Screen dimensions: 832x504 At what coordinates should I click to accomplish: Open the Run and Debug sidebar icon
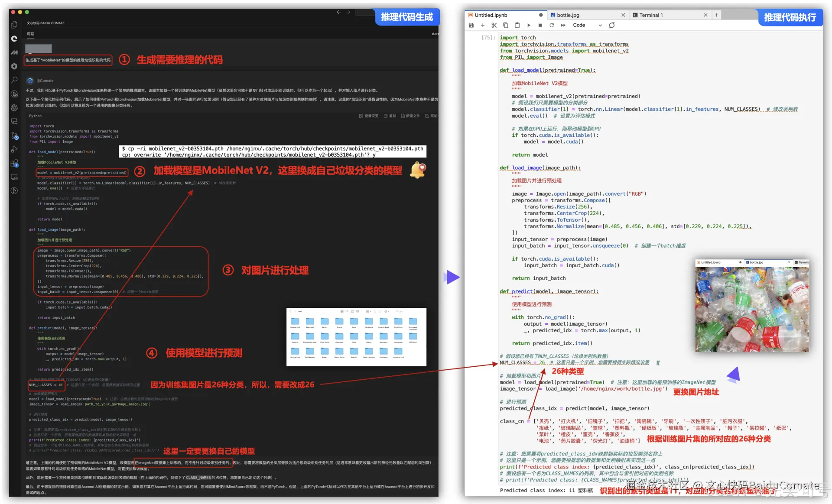pyautogui.click(x=14, y=149)
